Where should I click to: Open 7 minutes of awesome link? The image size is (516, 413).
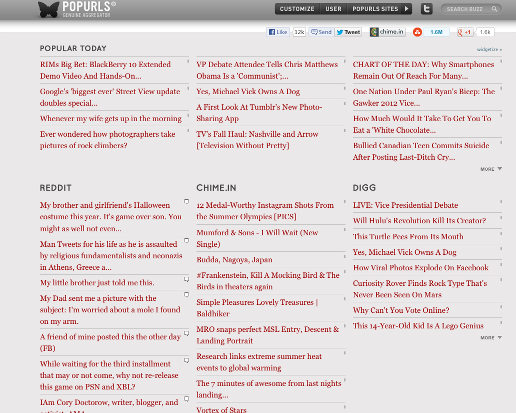pyautogui.click(x=269, y=389)
